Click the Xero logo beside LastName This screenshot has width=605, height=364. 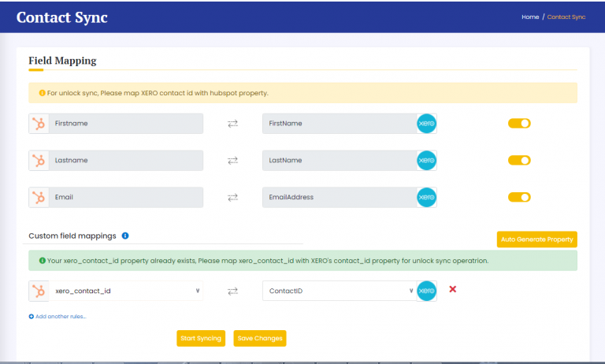point(426,161)
